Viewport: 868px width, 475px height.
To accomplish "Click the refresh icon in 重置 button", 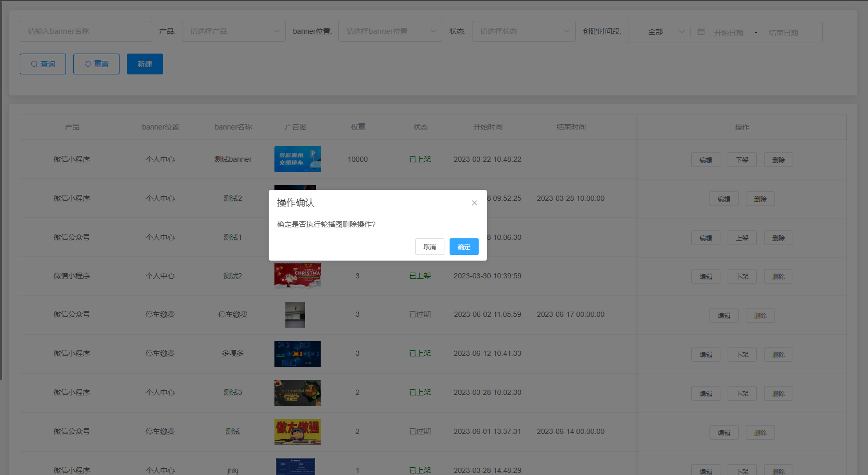I will (88, 64).
